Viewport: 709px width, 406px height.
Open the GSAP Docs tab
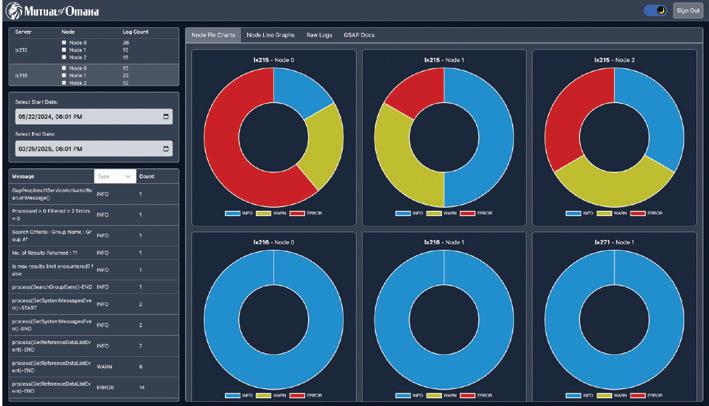click(x=359, y=35)
